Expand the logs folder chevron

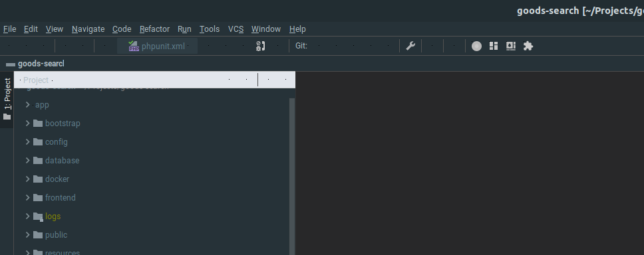pos(27,216)
